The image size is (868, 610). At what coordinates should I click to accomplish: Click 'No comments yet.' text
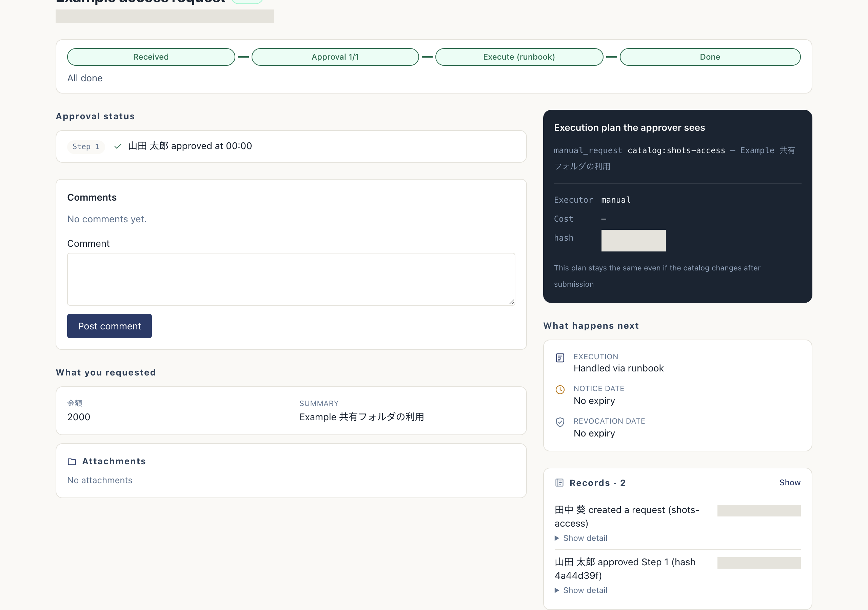click(x=107, y=219)
